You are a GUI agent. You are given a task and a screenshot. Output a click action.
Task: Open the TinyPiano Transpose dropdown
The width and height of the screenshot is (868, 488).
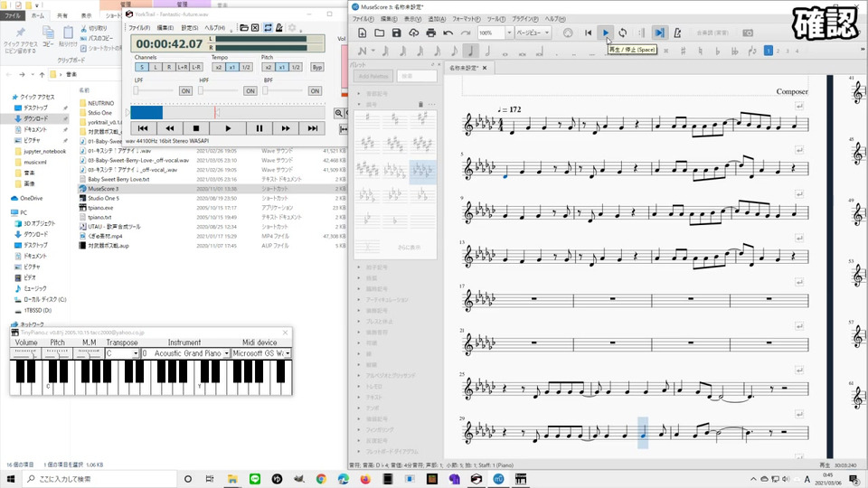[134, 353]
